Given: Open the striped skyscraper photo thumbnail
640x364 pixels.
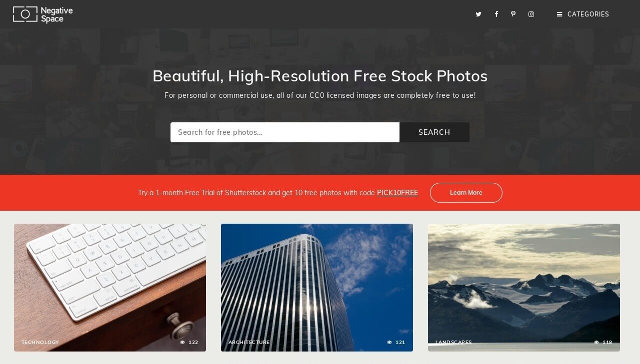Looking at the screenshot, I should point(317,288).
